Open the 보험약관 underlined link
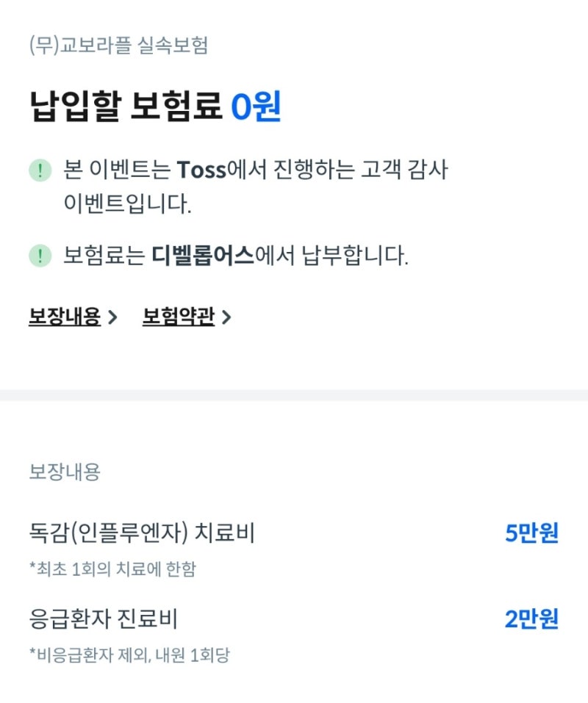The width and height of the screenshot is (588, 703). click(179, 317)
